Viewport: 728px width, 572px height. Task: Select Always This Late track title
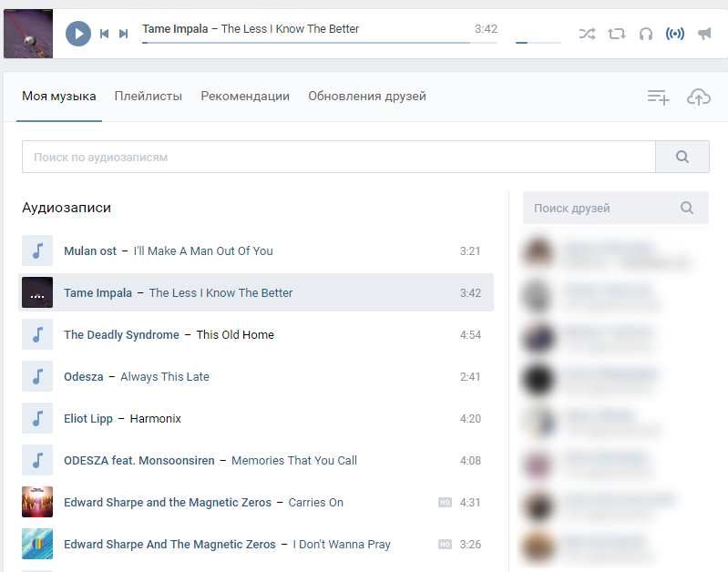165,376
